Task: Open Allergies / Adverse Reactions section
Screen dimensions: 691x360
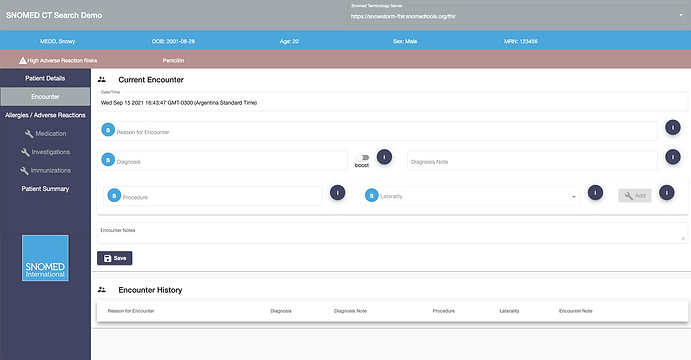Action: click(45, 115)
